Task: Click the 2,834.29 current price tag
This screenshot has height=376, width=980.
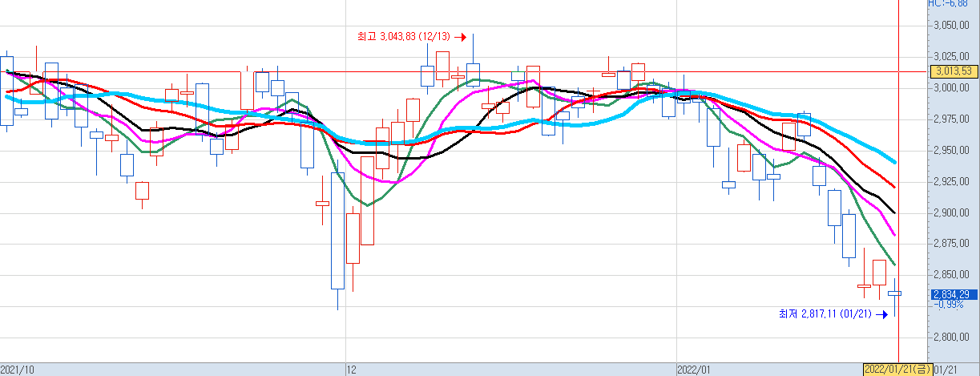Action: click(x=953, y=294)
